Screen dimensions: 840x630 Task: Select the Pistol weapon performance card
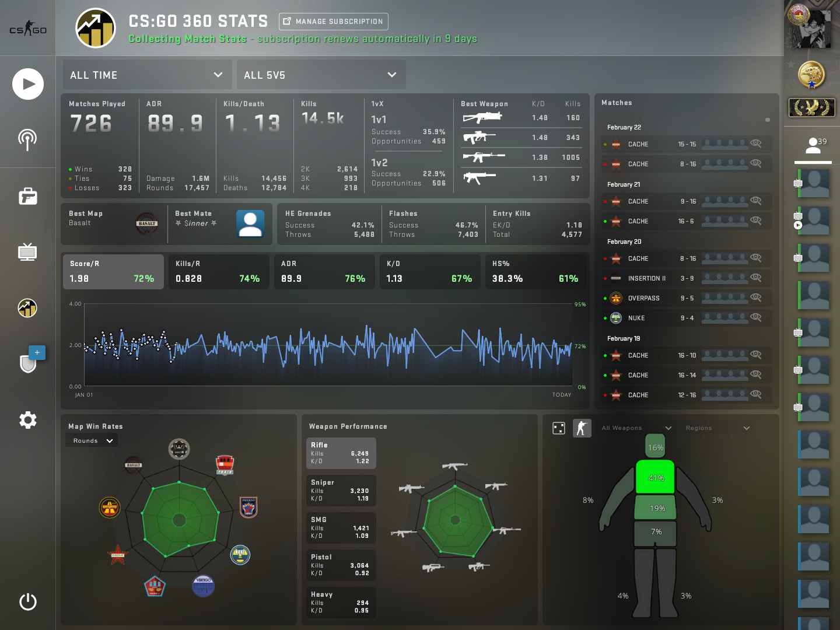341,565
